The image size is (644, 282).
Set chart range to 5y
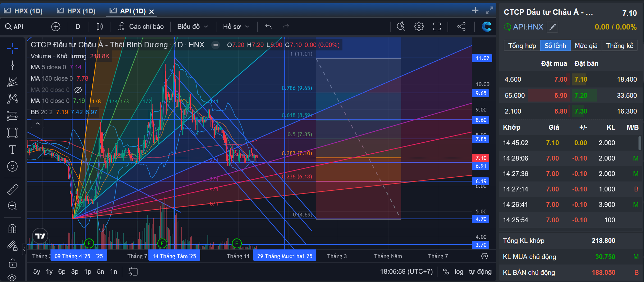36,272
